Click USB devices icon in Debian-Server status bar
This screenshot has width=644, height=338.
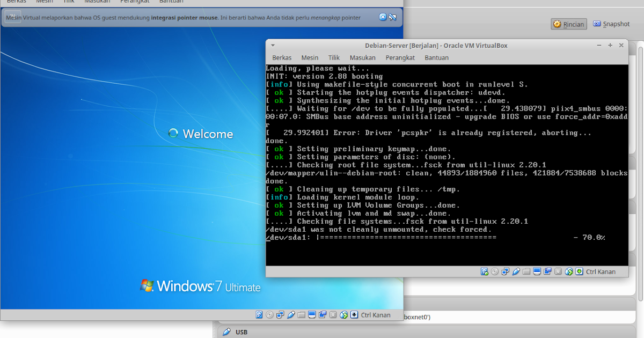pyautogui.click(x=516, y=271)
